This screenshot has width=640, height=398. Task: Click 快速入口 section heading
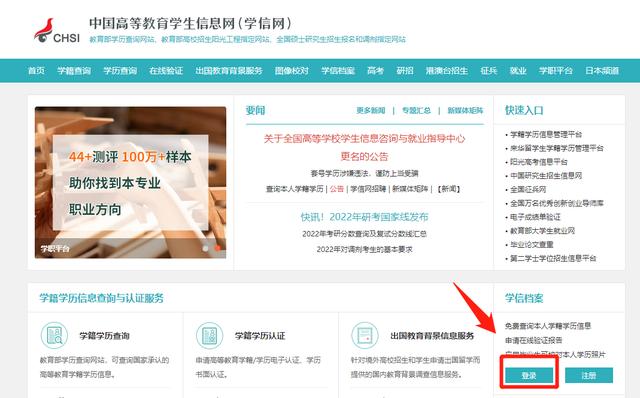click(x=524, y=110)
